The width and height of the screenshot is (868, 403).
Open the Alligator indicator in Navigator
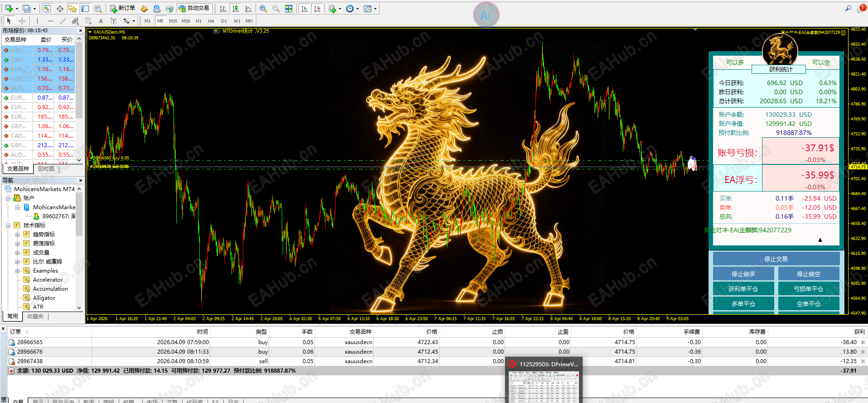44,298
